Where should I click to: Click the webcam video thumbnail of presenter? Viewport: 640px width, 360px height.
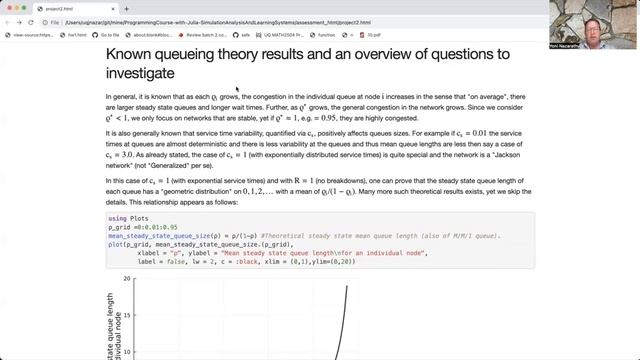tap(592, 24)
